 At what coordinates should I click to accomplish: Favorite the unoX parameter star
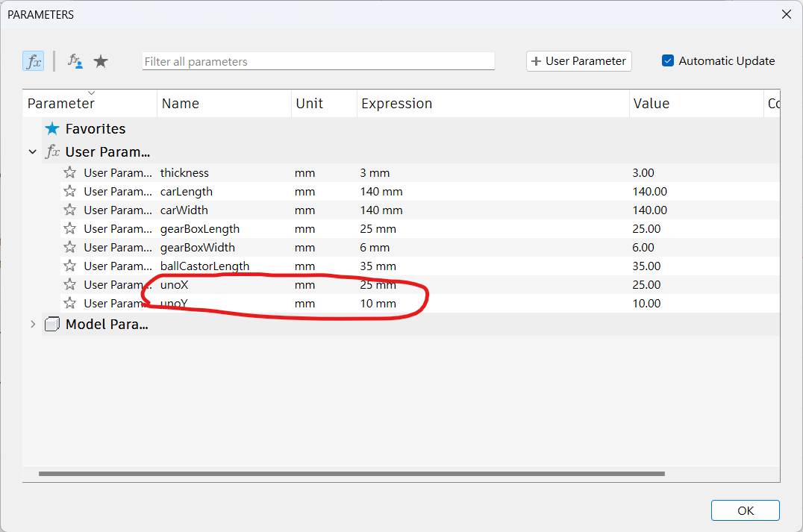(x=70, y=285)
